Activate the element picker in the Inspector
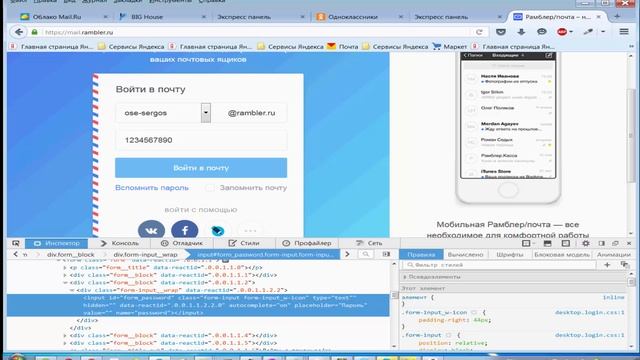The height and width of the screenshot is (360, 640). pos(16,243)
